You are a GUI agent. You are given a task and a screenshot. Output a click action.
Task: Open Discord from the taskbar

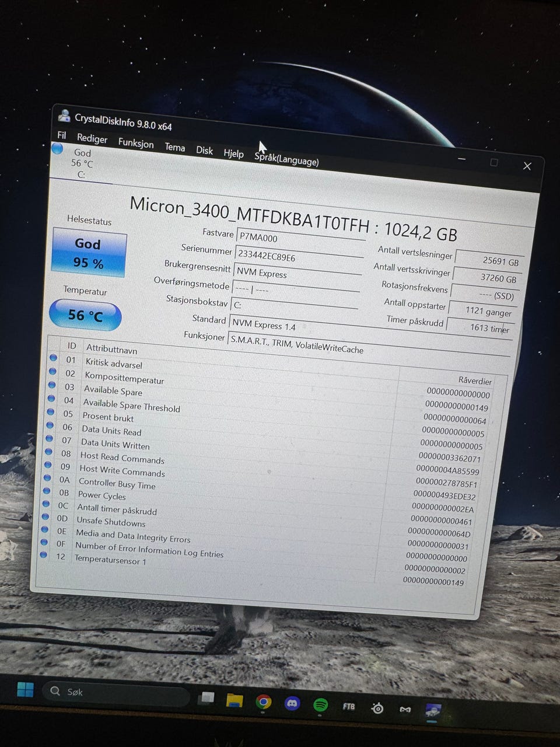pos(292,704)
